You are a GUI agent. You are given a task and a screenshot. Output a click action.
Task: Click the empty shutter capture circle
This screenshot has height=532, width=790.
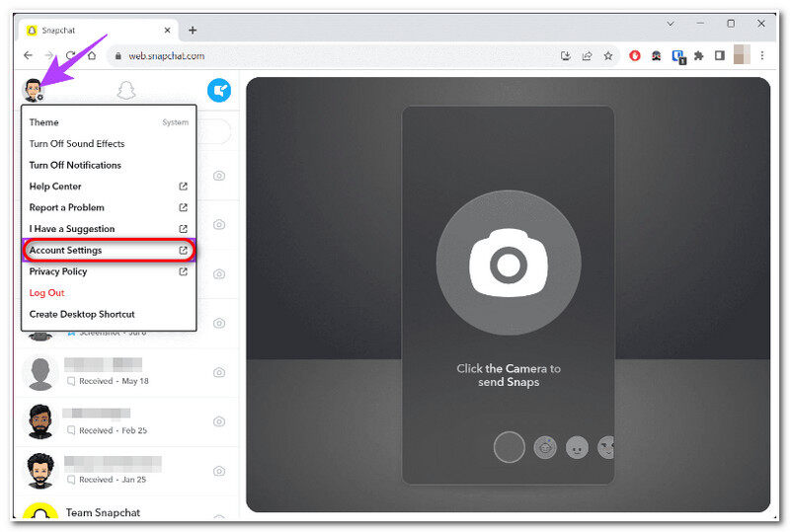click(509, 447)
